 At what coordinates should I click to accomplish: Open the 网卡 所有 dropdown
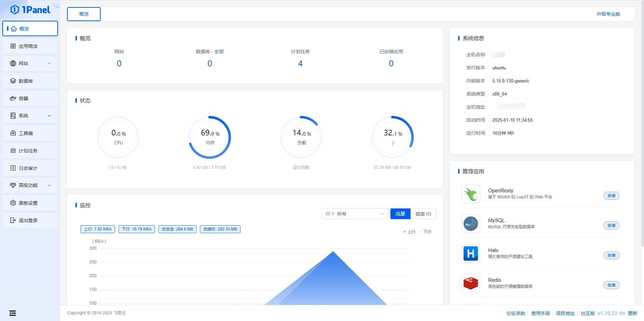click(355, 214)
